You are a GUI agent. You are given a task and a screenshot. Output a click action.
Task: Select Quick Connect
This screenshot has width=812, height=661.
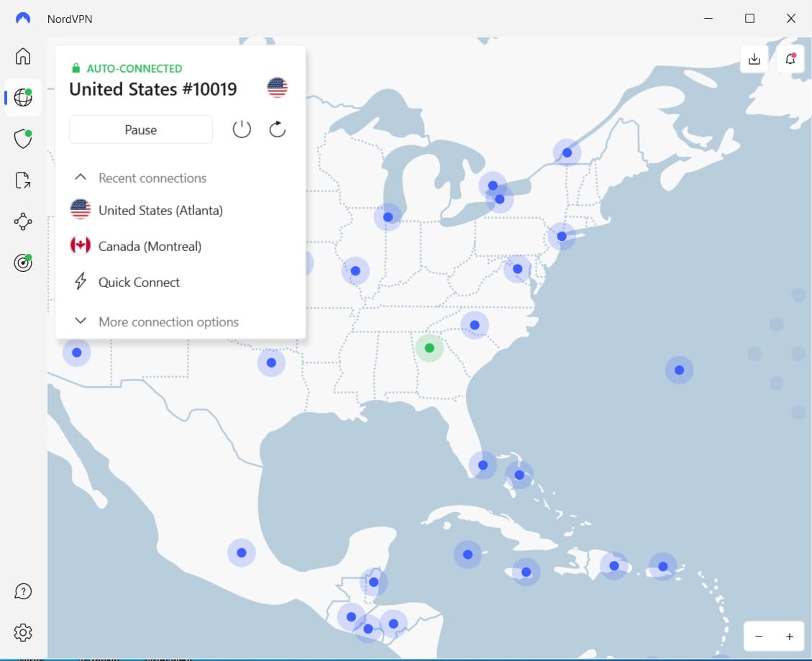tap(129, 283)
